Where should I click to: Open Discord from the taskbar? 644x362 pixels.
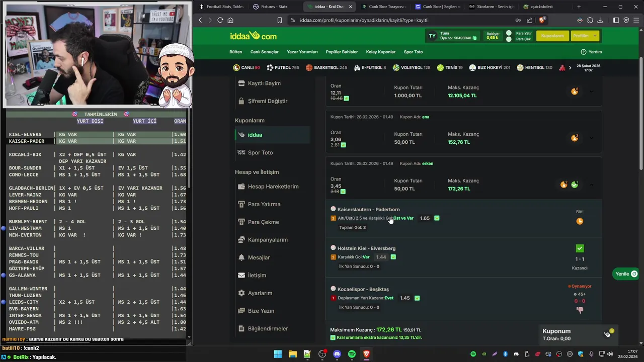pyautogui.click(x=337, y=354)
